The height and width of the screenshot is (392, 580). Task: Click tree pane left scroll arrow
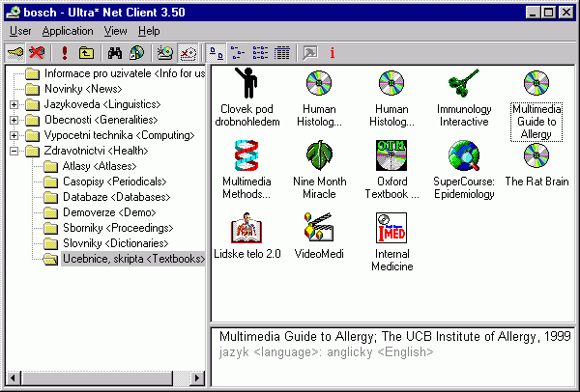point(14,378)
